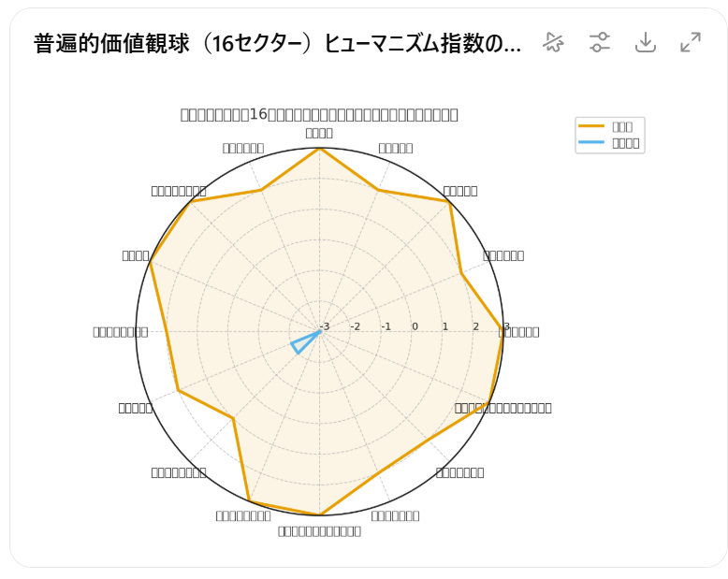Click the grey subtitle containing 16 above chart

pos(319,114)
